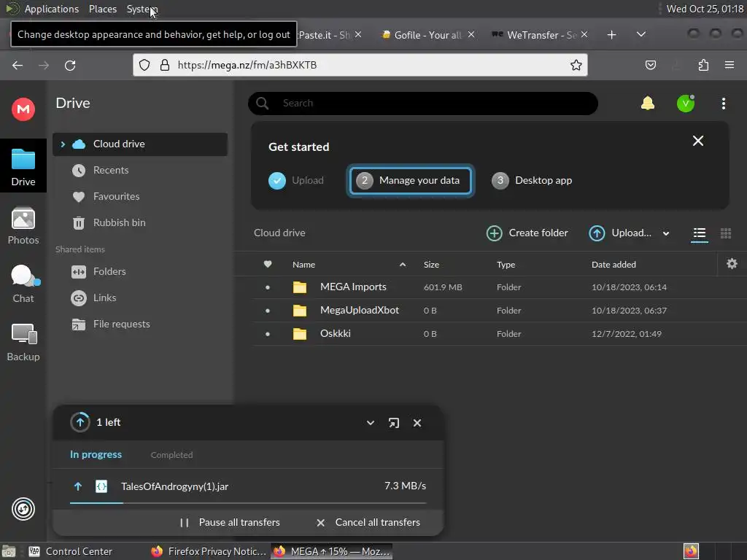Show In progress transfers tab
Image resolution: width=747 pixels, height=560 pixels.
pyautogui.click(x=96, y=454)
